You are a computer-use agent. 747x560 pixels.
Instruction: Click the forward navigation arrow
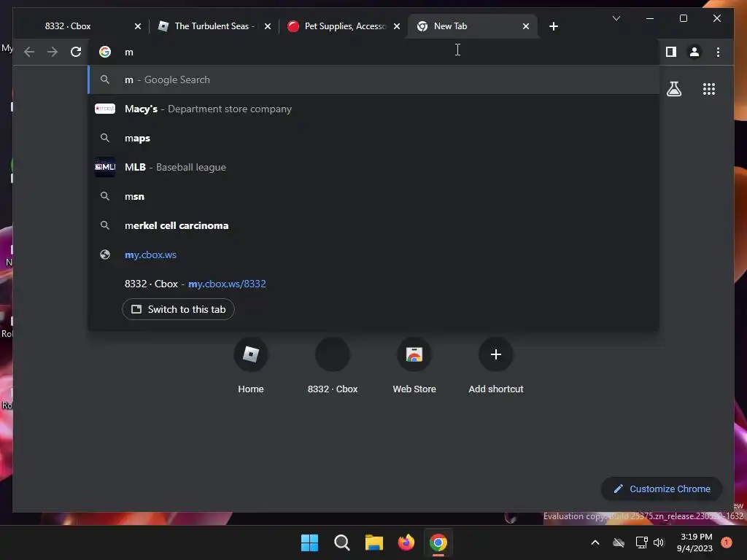pyautogui.click(x=53, y=52)
